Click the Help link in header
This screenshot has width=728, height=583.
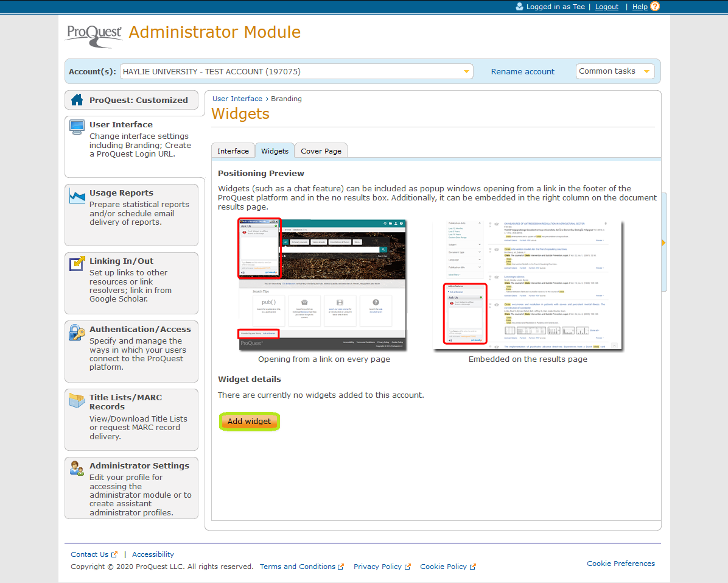coord(640,7)
